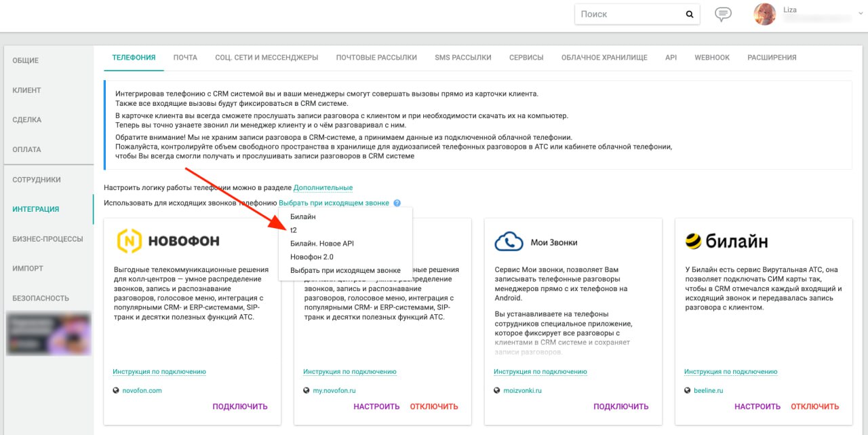Open Облачное хранилище tab
The image size is (868, 435).
[604, 58]
